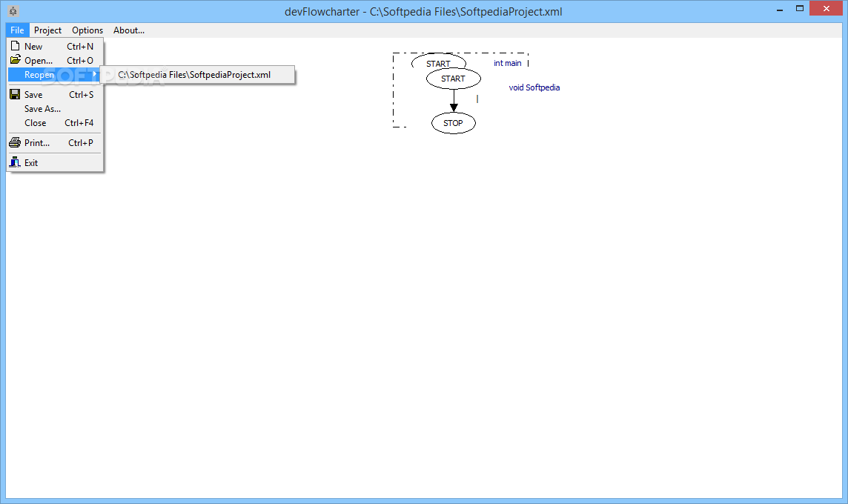Screen dimensions: 848x504
Task: Select Close in the File menu
Action: click(x=55, y=123)
